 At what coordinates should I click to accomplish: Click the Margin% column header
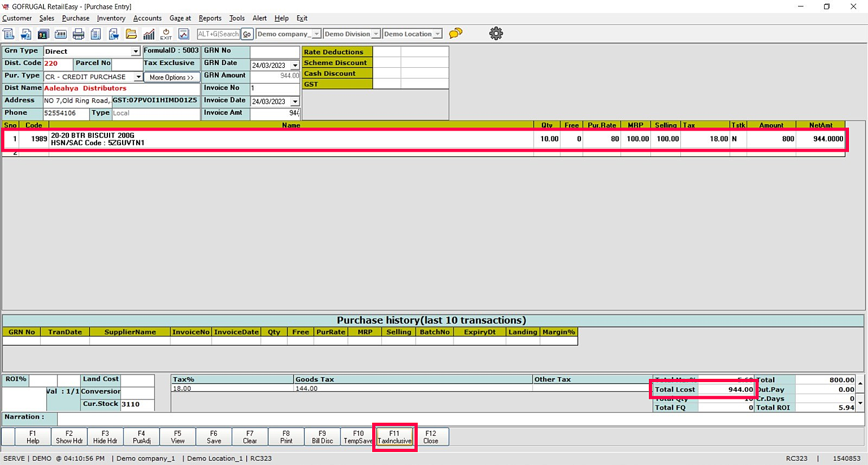click(559, 332)
